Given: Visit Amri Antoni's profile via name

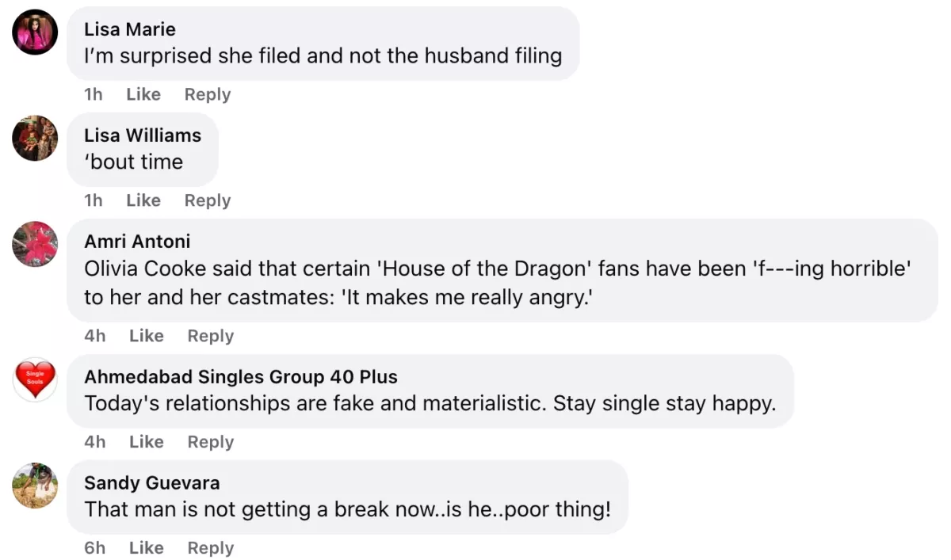Looking at the screenshot, I should point(137,241).
